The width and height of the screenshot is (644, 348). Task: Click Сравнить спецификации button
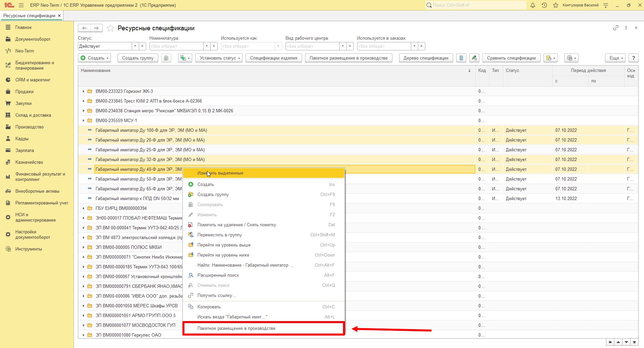(x=511, y=58)
